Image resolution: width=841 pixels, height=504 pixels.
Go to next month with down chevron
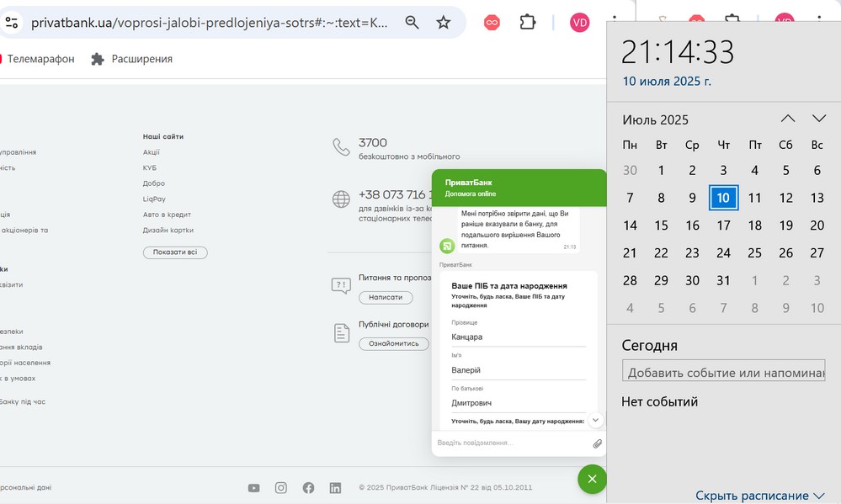(818, 119)
